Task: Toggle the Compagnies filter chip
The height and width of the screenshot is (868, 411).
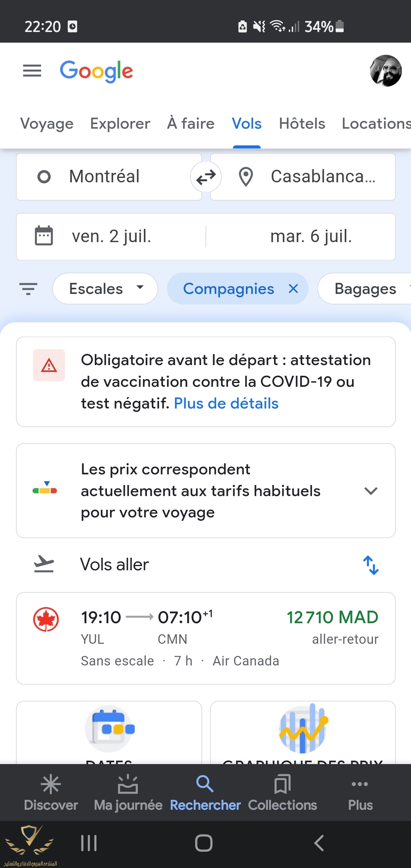Action: point(228,289)
